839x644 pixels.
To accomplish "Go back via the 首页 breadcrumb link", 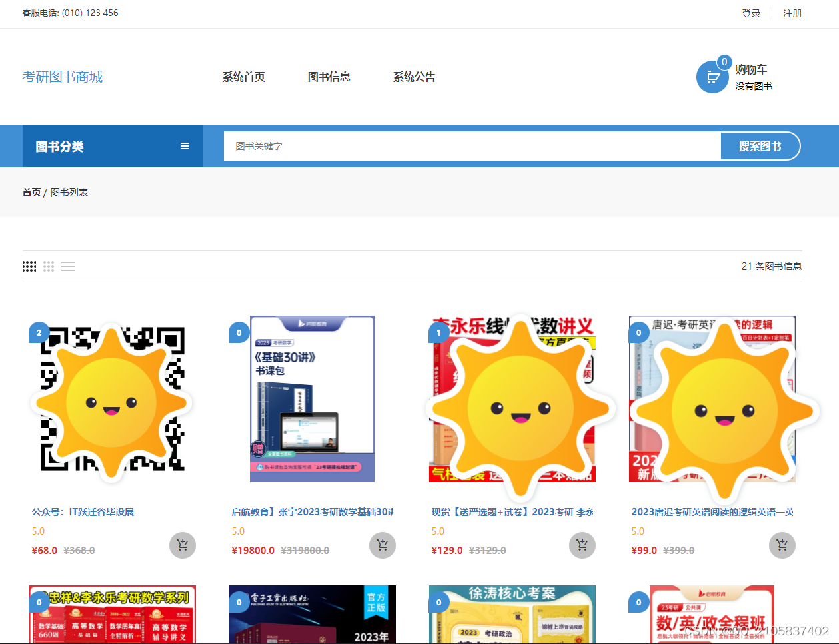I will tap(31, 192).
